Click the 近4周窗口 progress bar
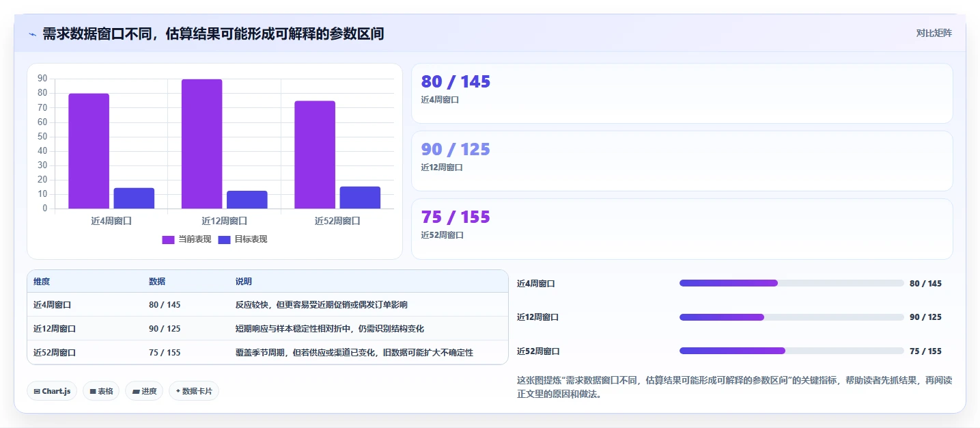This screenshot has height=428, width=980. 792,283
